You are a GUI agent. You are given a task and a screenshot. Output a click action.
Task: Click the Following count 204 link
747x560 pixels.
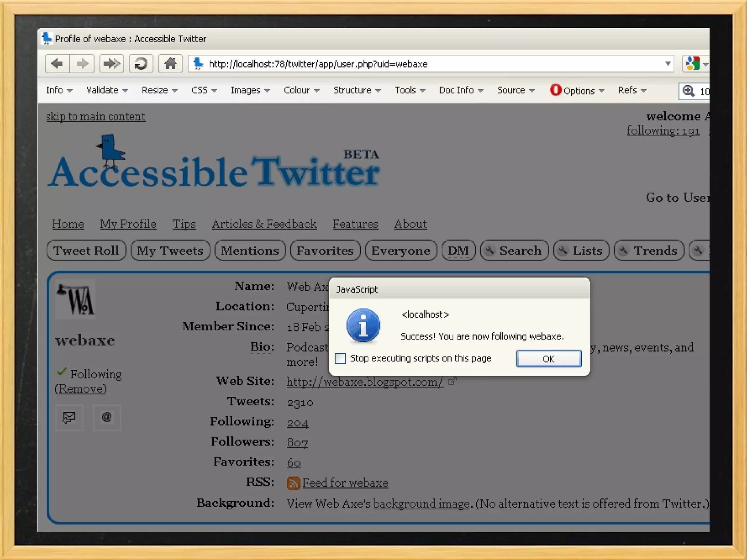click(298, 423)
